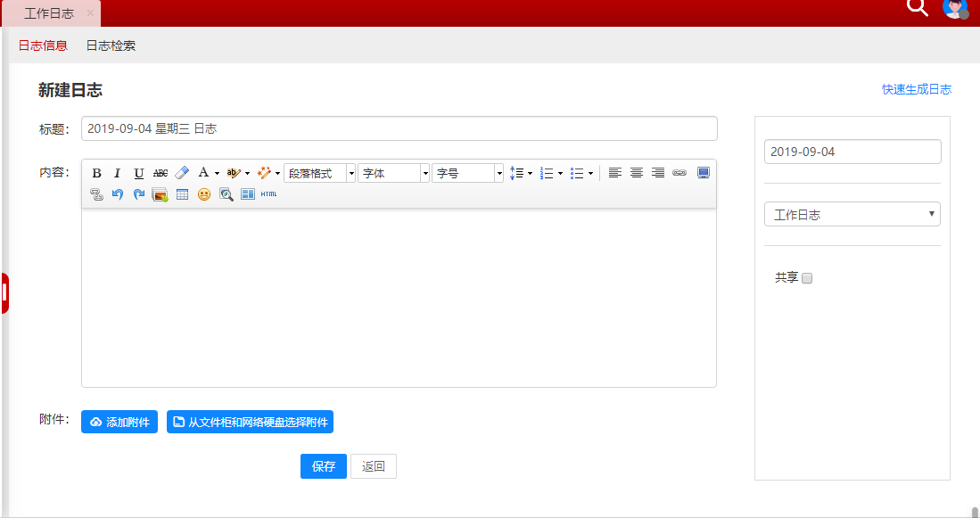Image resolution: width=980 pixels, height=518 pixels.
Task: Switch to the 日志检索 tab
Action: coord(111,45)
